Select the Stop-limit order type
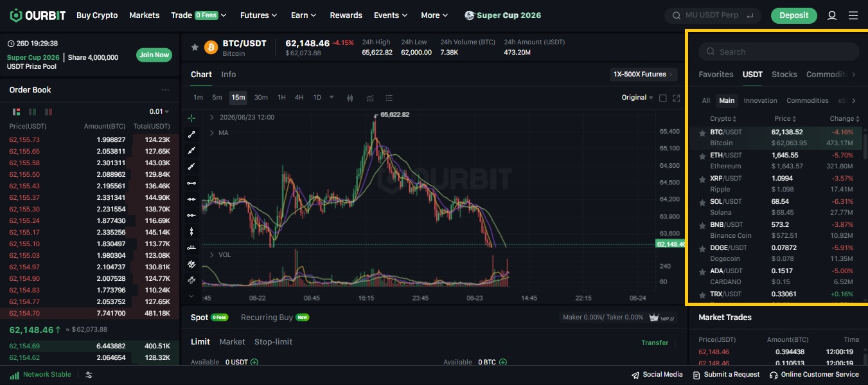Screen dimensions: 868x385 (x=273, y=342)
